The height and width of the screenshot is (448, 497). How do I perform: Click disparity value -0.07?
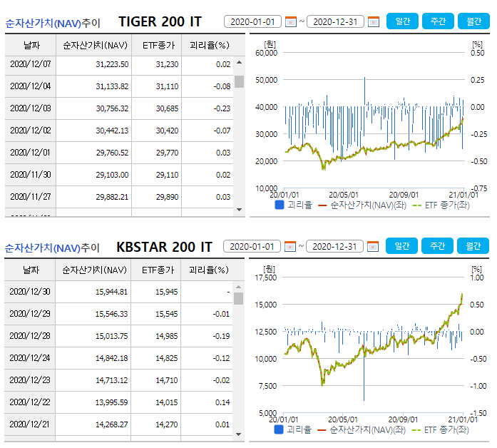[222, 131]
